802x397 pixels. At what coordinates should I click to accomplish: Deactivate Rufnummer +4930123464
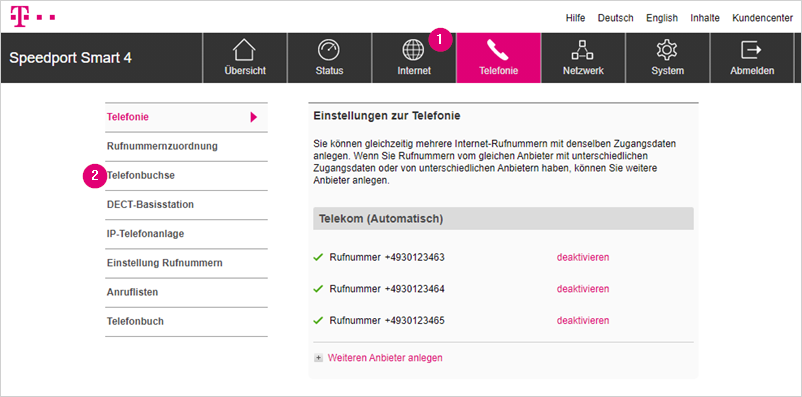pos(583,289)
